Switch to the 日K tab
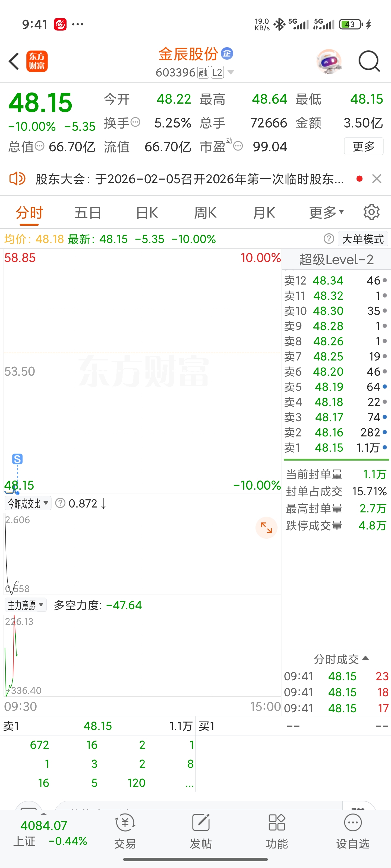The height and width of the screenshot is (868, 391). (147, 213)
